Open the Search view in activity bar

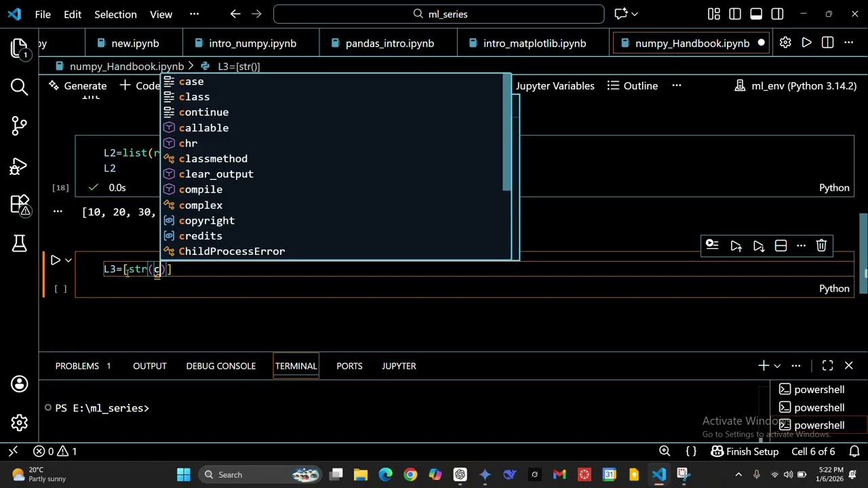coord(19,87)
